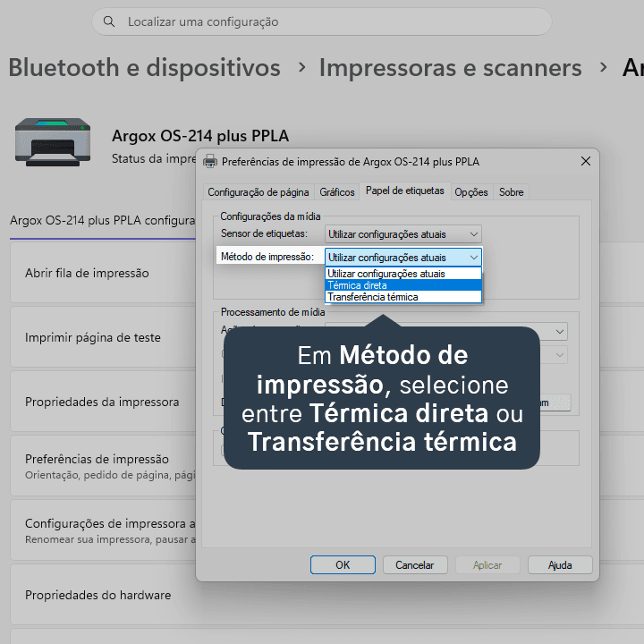This screenshot has width=644, height=644.
Task: Click the Argox OS-214 plus PPLA title
Action: (200, 136)
